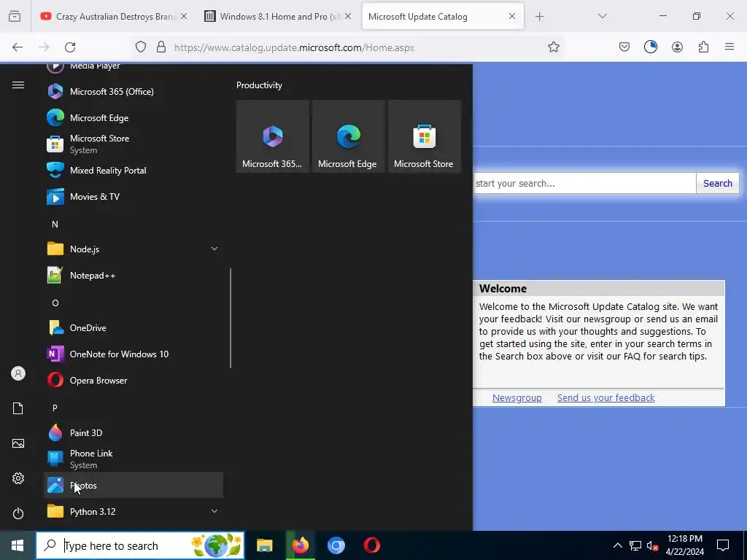The width and height of the screenshot is (747, 560).
Task: Jump via the letter N header
Action: click(55, 224)
